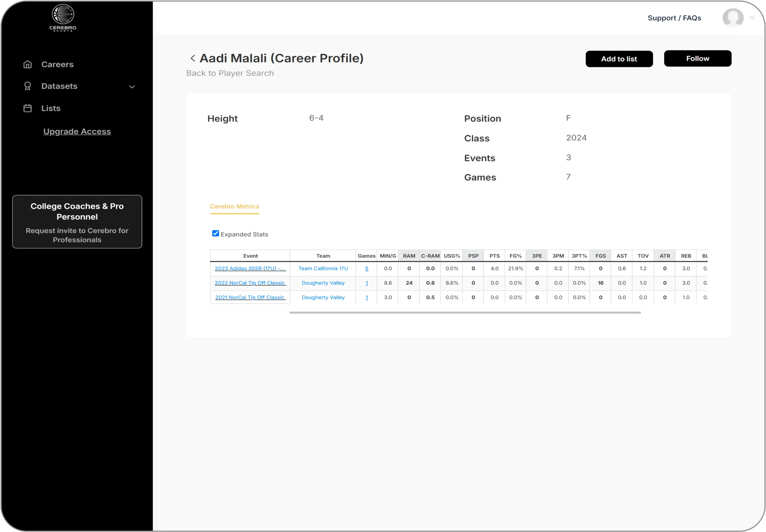Click Support / FAQs link
766x532 pixels.
[674, 18]
